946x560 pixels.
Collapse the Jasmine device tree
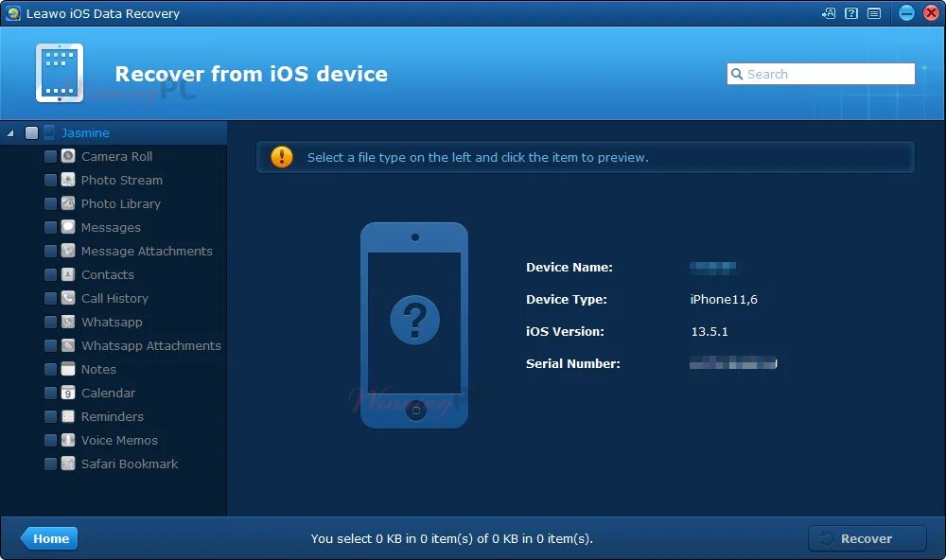10,133
